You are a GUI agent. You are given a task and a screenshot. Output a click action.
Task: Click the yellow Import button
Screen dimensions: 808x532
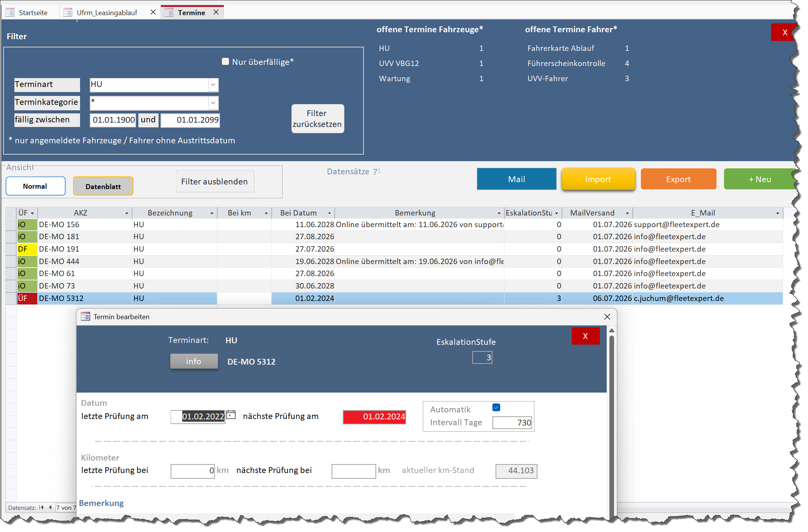(598, 179)
